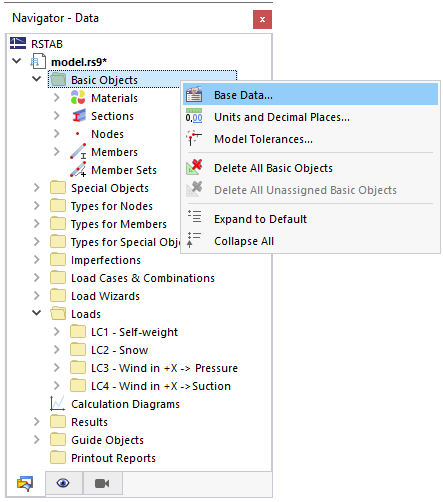Image resolution: width=443 pixels, height=502 pixels.
Task: Click the Units decimal places icon
Action: click(194, 116)
